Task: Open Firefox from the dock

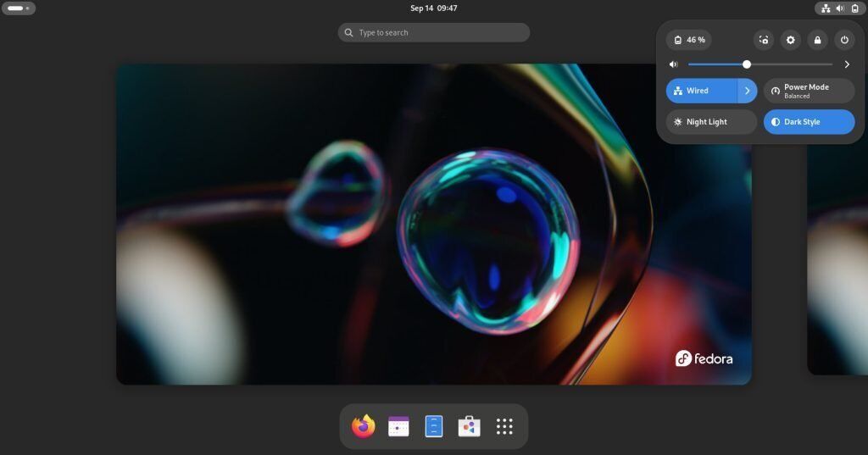Action: point(363,426)
